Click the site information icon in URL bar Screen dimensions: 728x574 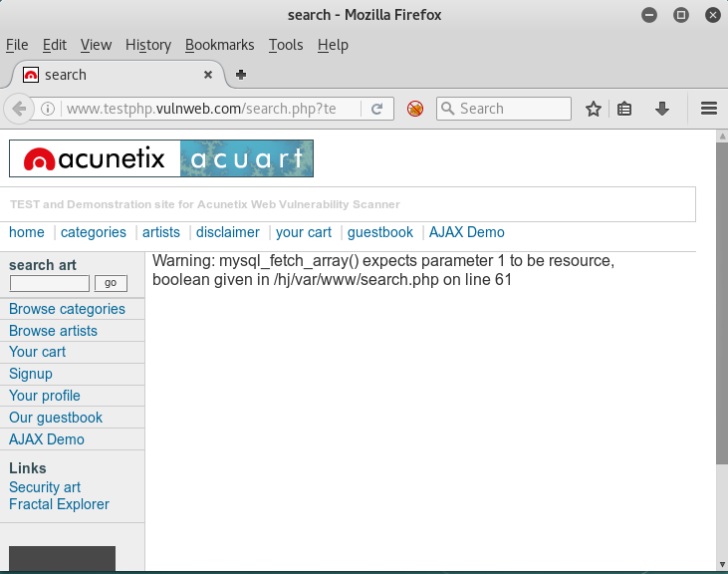pyautogui.click(x=48, y=109)
